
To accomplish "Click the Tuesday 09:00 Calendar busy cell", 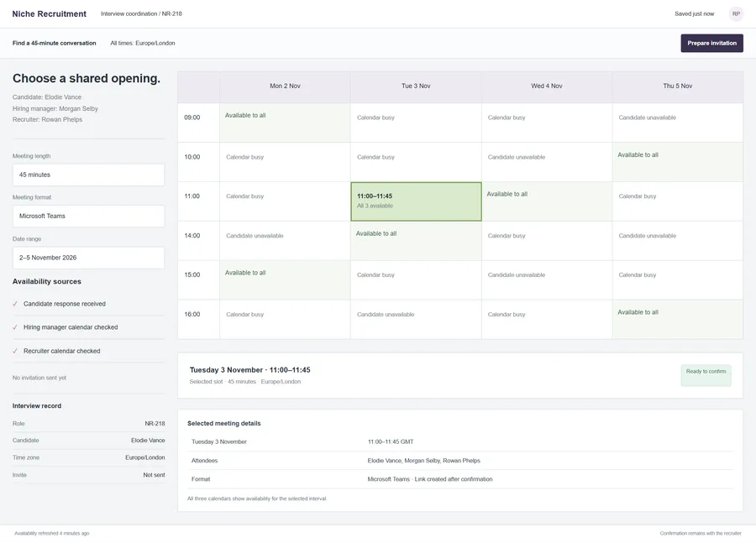I will pos(416,123).
